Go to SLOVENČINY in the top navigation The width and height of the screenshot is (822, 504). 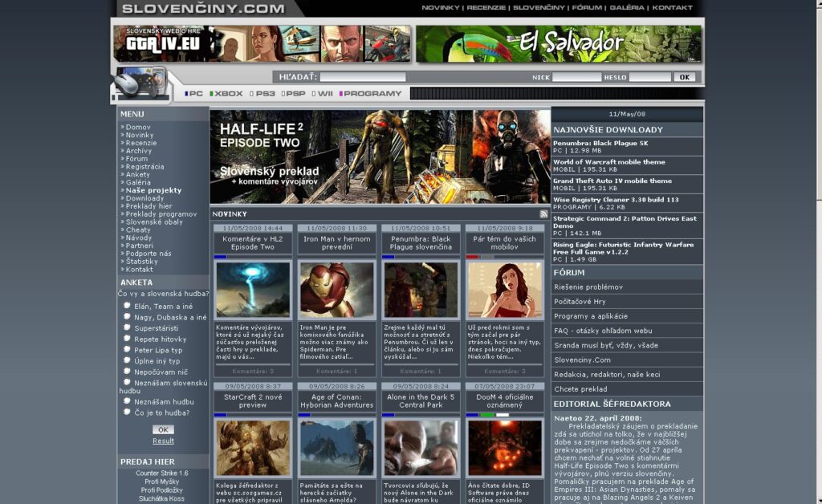(539, 8)
